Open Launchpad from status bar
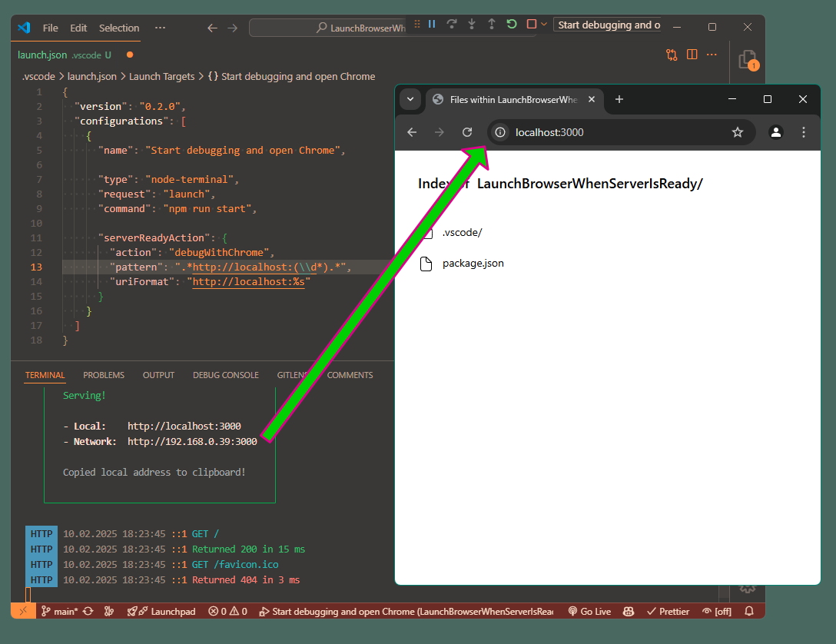The image size is (836, 644). pyautogui.click(x=161, y=611)
